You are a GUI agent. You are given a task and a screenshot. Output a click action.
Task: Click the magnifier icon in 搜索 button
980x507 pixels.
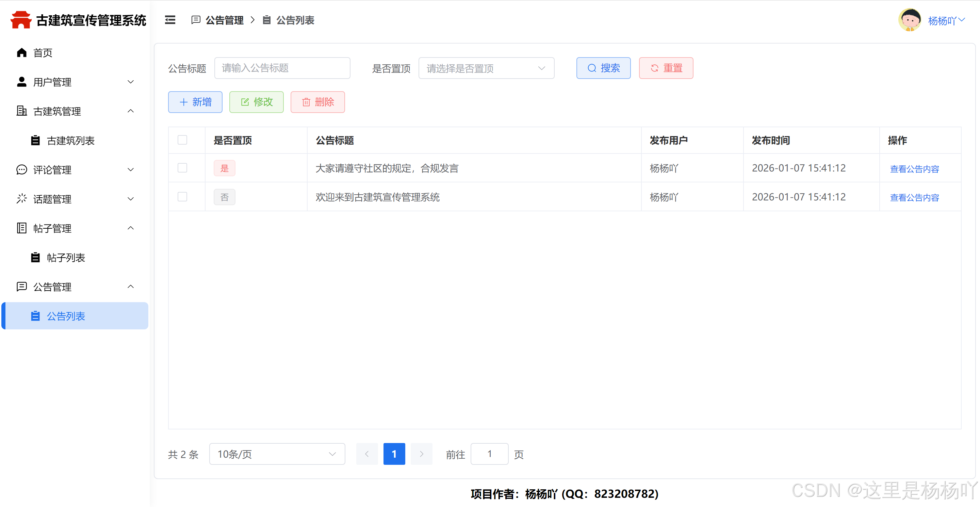click(x=592, y=68)
